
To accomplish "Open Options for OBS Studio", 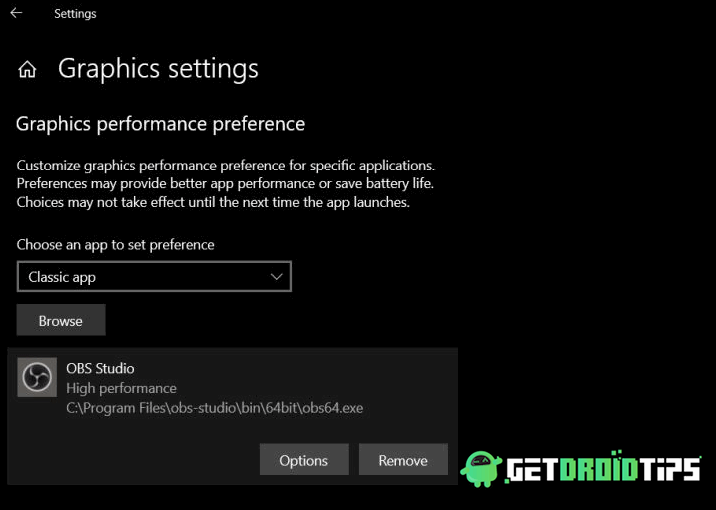I will (x=304, y=460).
